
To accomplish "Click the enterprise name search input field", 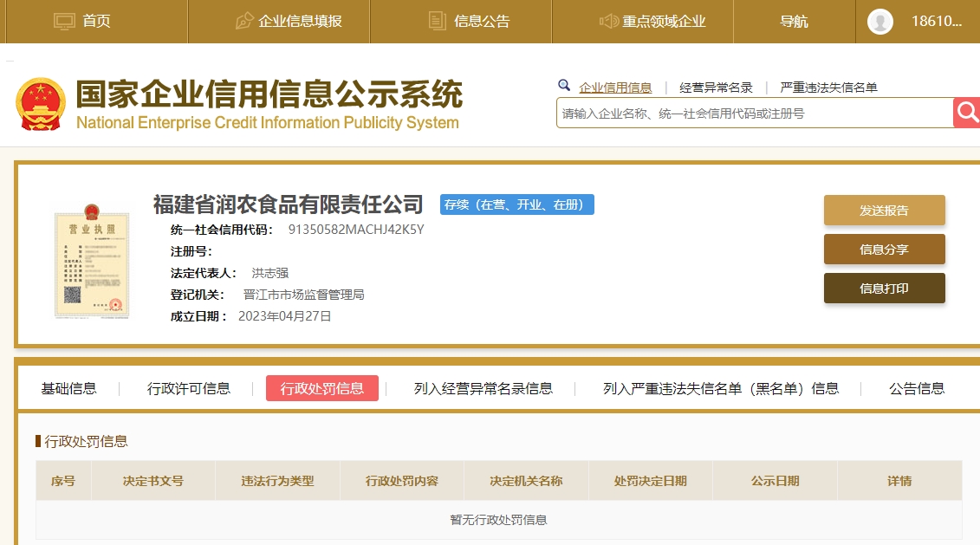I will click(x=754, y=114).
